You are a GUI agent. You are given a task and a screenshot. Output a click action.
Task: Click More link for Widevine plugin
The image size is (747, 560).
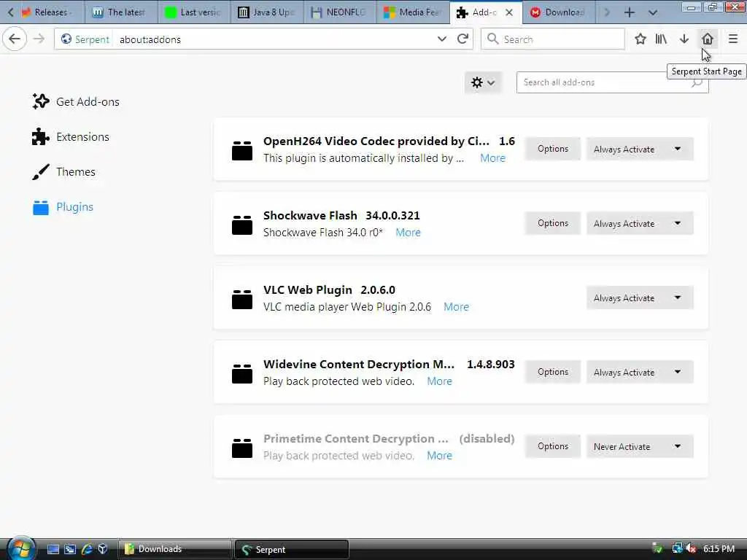coord(439,381)
